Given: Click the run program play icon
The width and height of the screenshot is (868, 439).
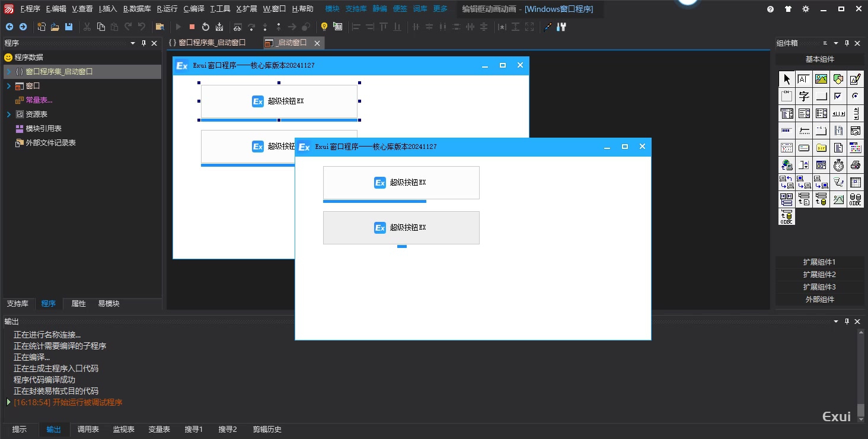Looking at the screenshot, I should click(178, 27).
